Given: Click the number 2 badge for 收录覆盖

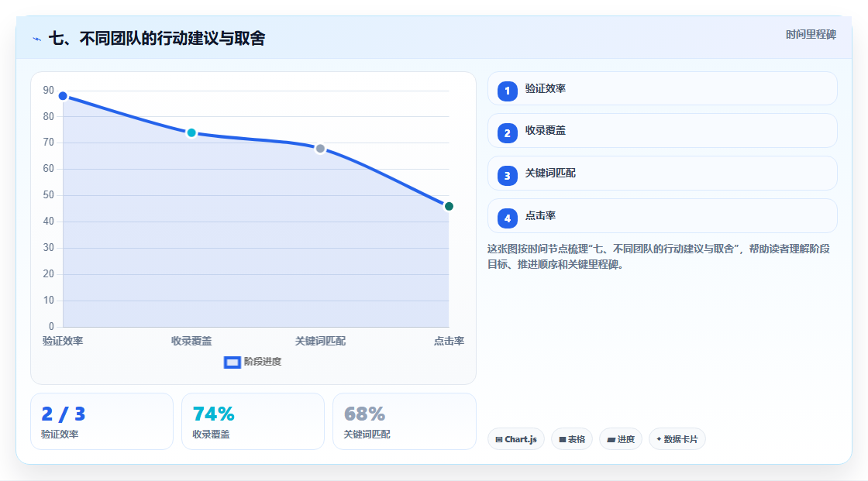Looking at the screenshot, I should click(507, 133).
